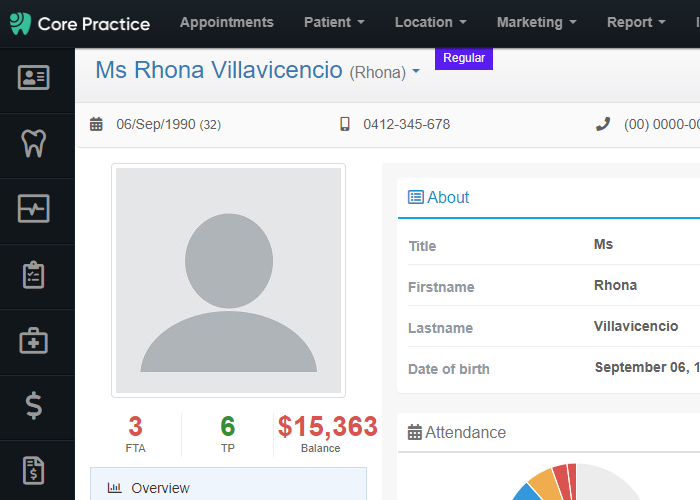Open the patient ID card sidebar icon
Viewport: 700px width, 500px height.
(x=33, y=77)
